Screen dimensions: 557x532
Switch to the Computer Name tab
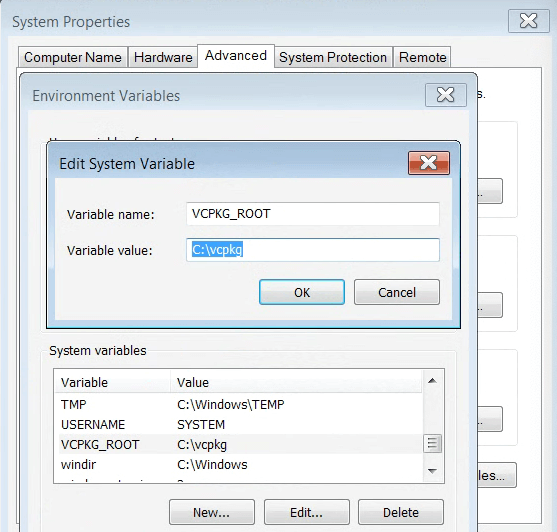[x=73, y=57]
